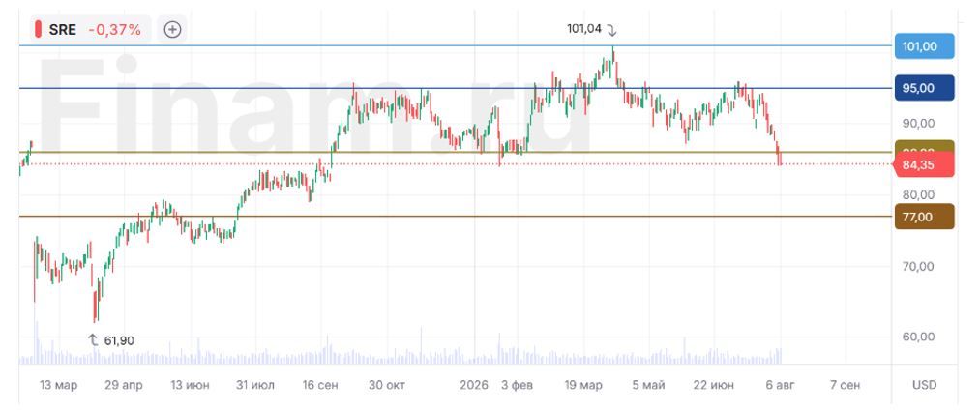Click the 70,00 price axis value
This screenshot has width=980, height=410.
coord(918,266)
